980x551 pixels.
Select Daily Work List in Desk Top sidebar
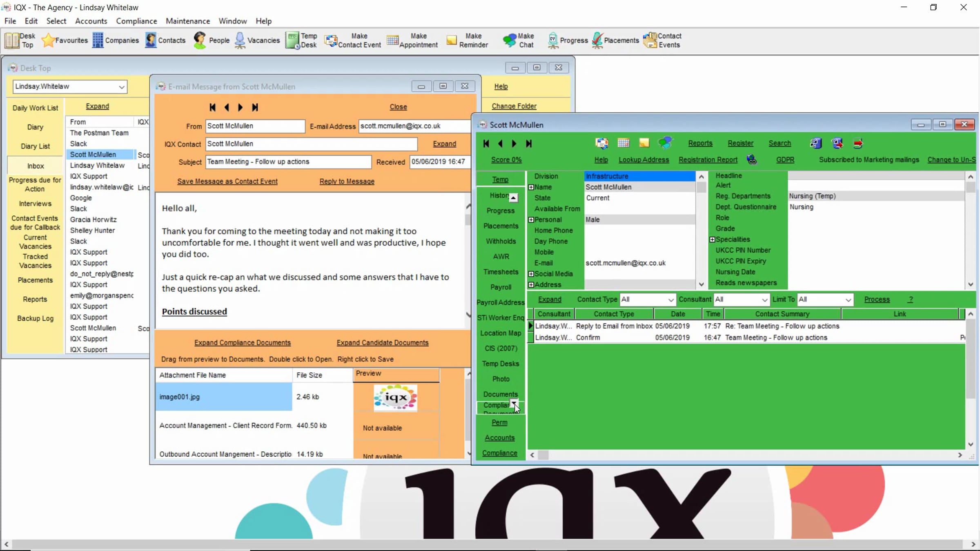coord(35,108)
